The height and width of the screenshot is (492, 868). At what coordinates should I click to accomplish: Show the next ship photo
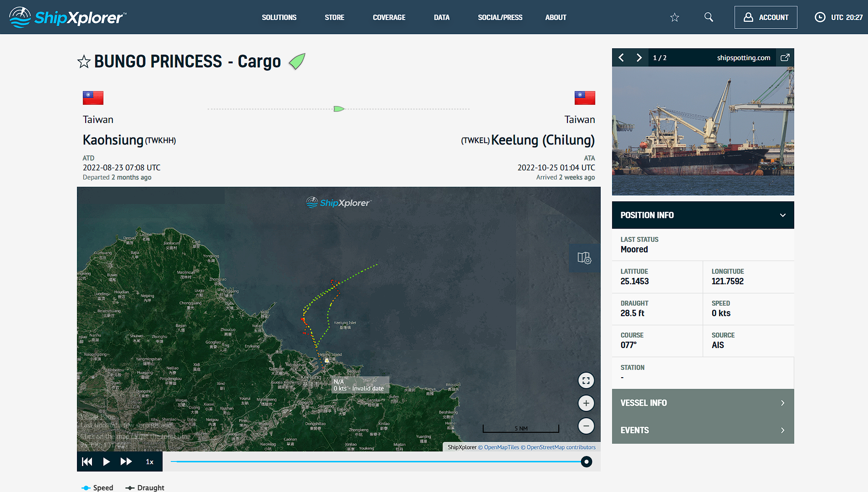639,58
